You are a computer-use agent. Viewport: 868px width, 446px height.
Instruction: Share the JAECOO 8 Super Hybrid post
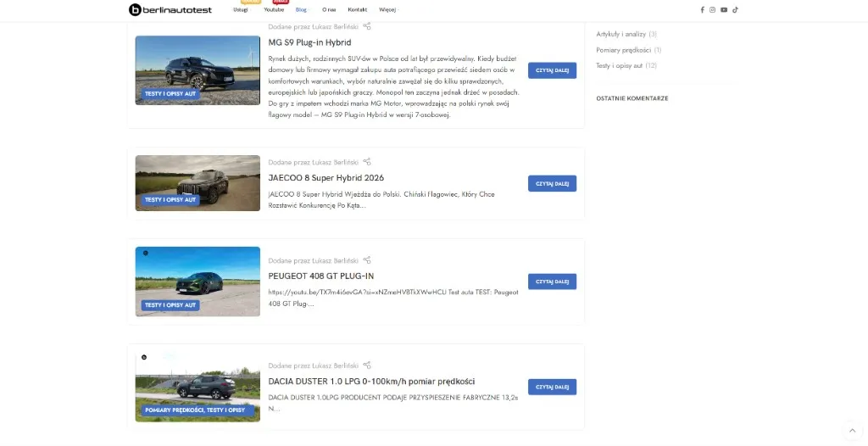point(366,162)
